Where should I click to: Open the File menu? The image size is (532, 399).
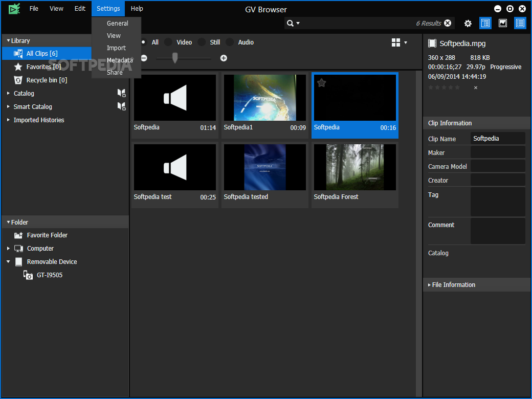tap(34, 9)
